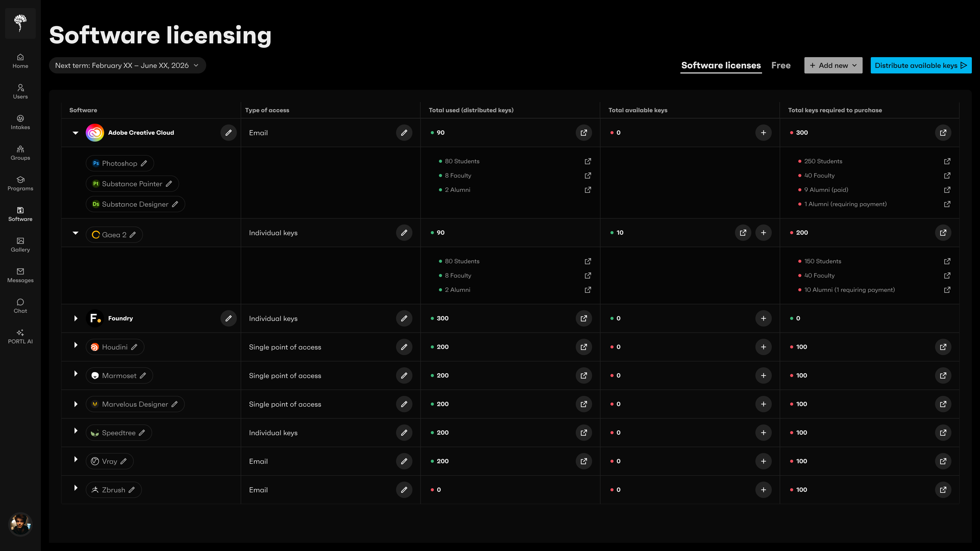Click the user profile avatar
Screen dimensions: 980x551
(x=20, y=524)
